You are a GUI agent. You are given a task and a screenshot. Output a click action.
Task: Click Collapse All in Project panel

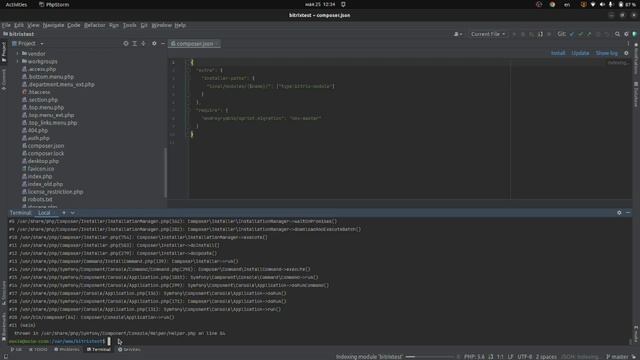(143, 43)
